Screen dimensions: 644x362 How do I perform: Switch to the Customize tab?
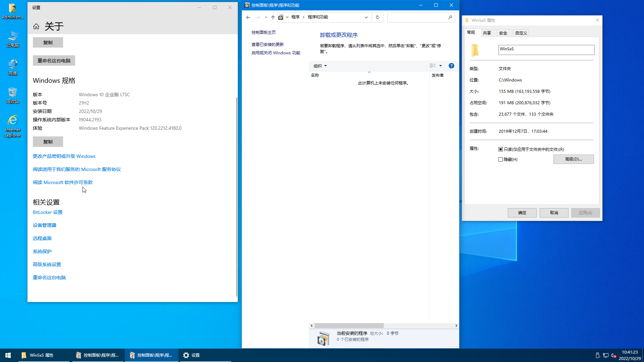pos(521,33)
